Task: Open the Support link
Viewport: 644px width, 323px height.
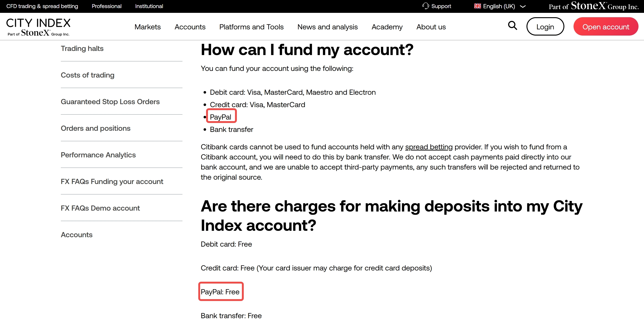Action: (x=437, y=6)
